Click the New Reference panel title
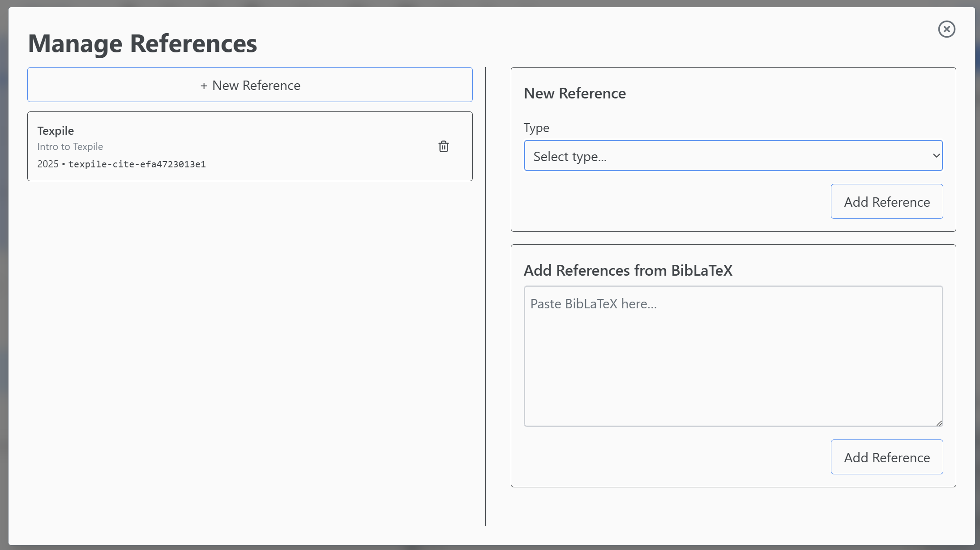 574,93
